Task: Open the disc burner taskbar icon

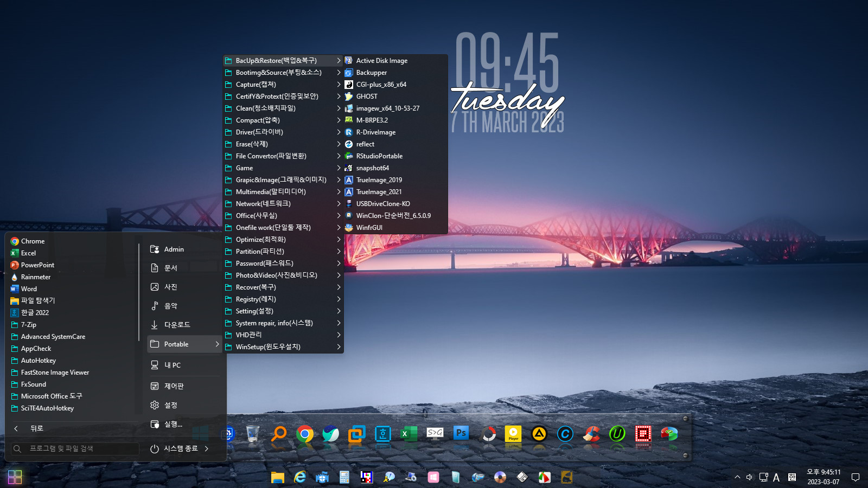Action: click(500, 477)
